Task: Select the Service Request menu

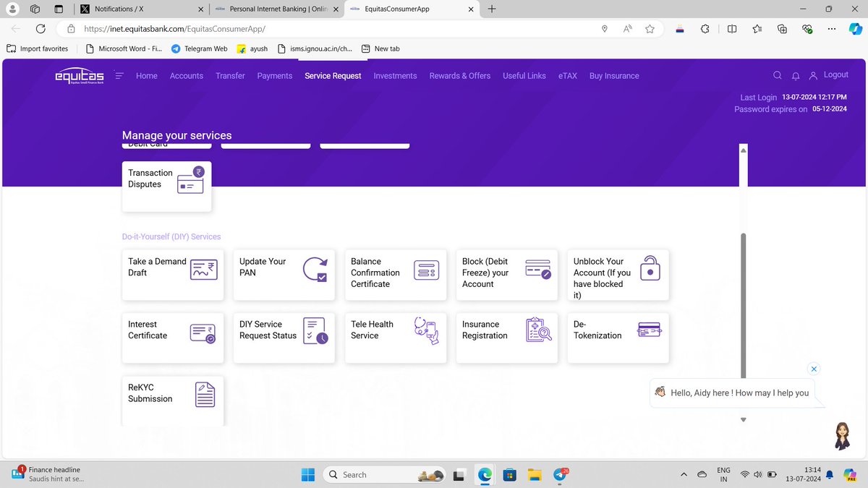Action: click(333, 75)
